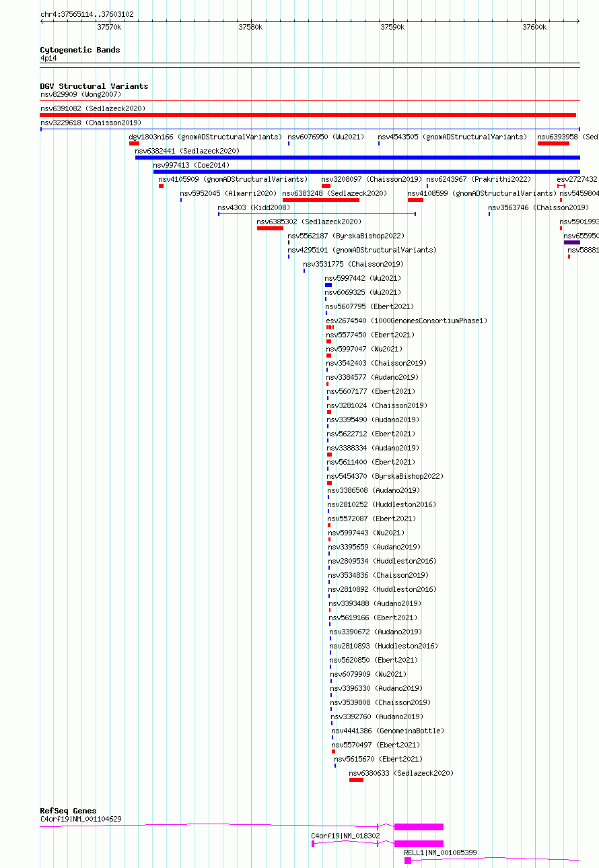
Task: Open variant nsv5997443 (Wu2021)
Action: [x=367, y=533]
